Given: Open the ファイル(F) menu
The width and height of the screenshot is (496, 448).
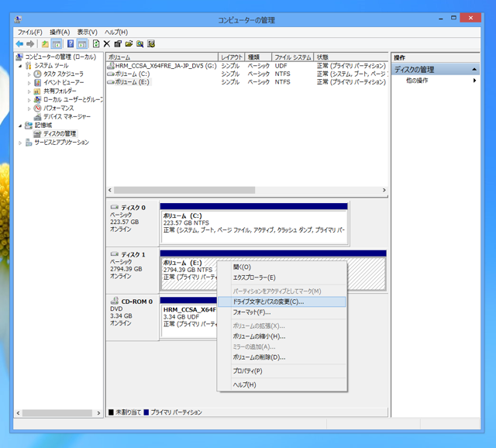Looking at the screenshot, I should click(x=29, y=33).
